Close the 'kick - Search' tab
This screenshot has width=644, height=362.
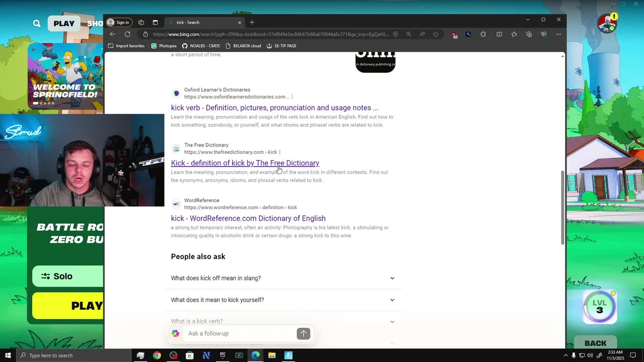(x=239, y=22)
